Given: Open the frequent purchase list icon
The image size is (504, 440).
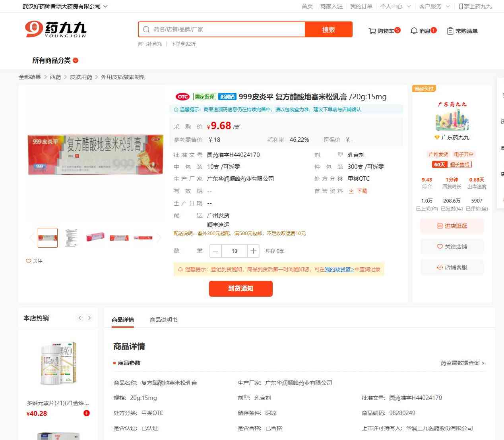Looking at the screenshot, I should pos(450,31).
